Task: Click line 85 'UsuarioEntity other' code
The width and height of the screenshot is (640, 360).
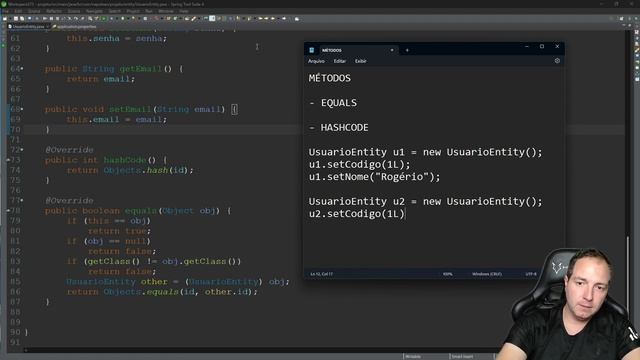Action: [x=178, y=282]
